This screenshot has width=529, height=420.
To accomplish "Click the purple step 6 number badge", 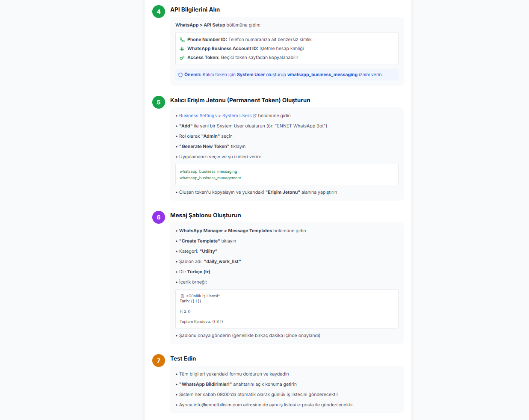I will pyautogui.click(x=159, y=217).
